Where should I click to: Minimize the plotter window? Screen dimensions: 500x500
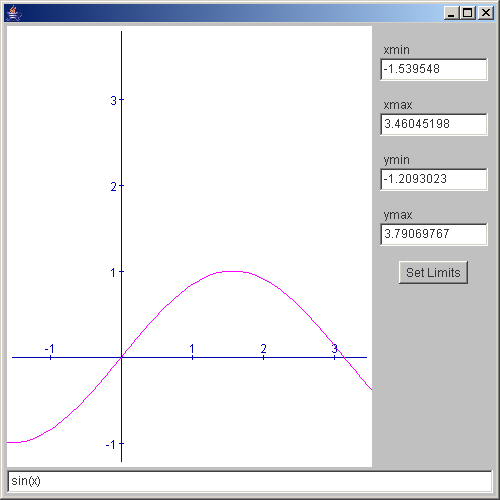click(x=451, y=13)
